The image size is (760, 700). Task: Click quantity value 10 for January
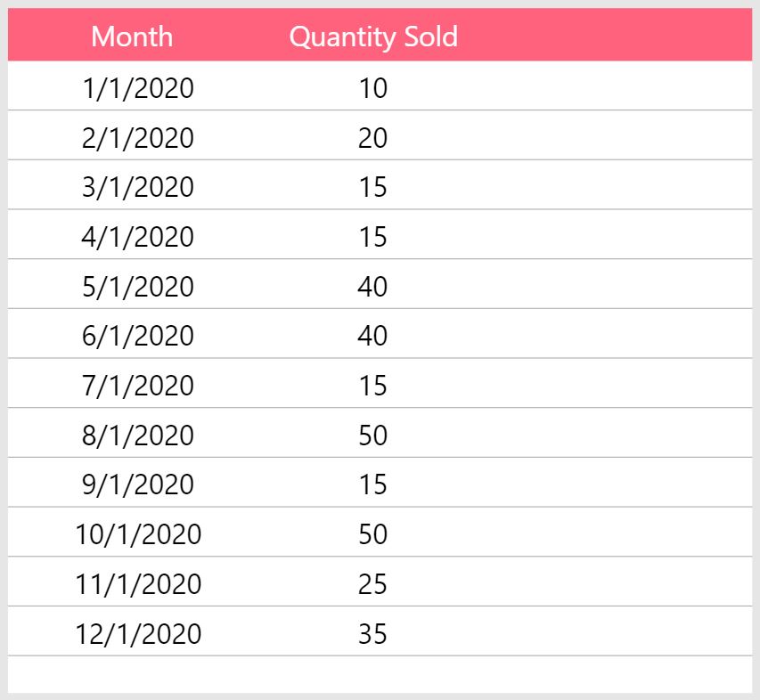[x=372, y=88]
